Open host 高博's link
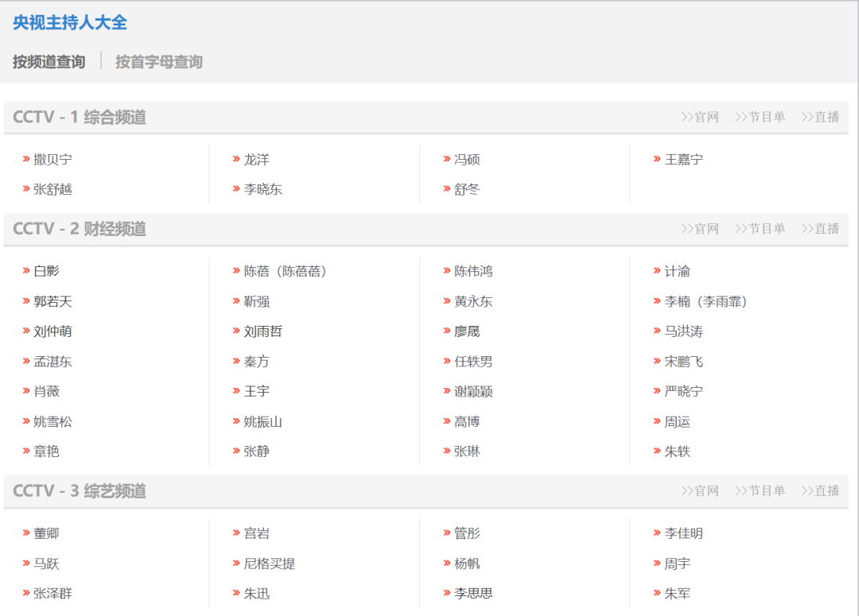 point(467,421)
